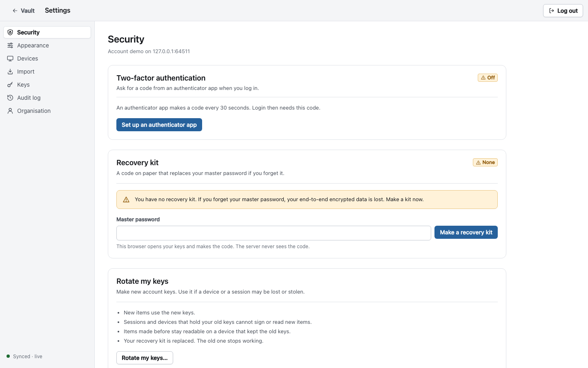Click 'New items use the new keys.' bullet
This screenshot has width=588, height=368.
click(159, 313)
